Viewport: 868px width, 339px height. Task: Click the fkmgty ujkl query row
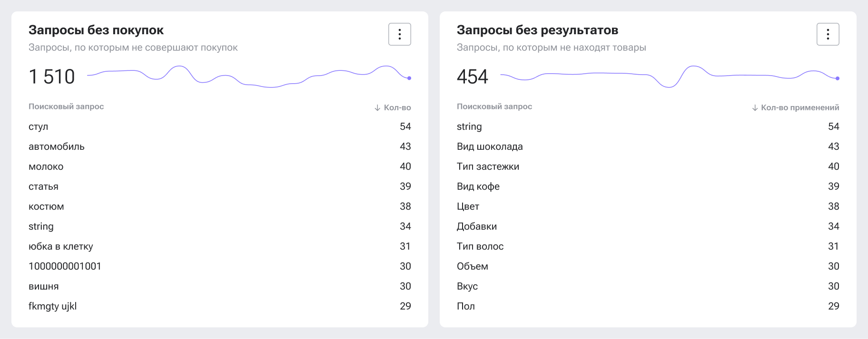53,307
